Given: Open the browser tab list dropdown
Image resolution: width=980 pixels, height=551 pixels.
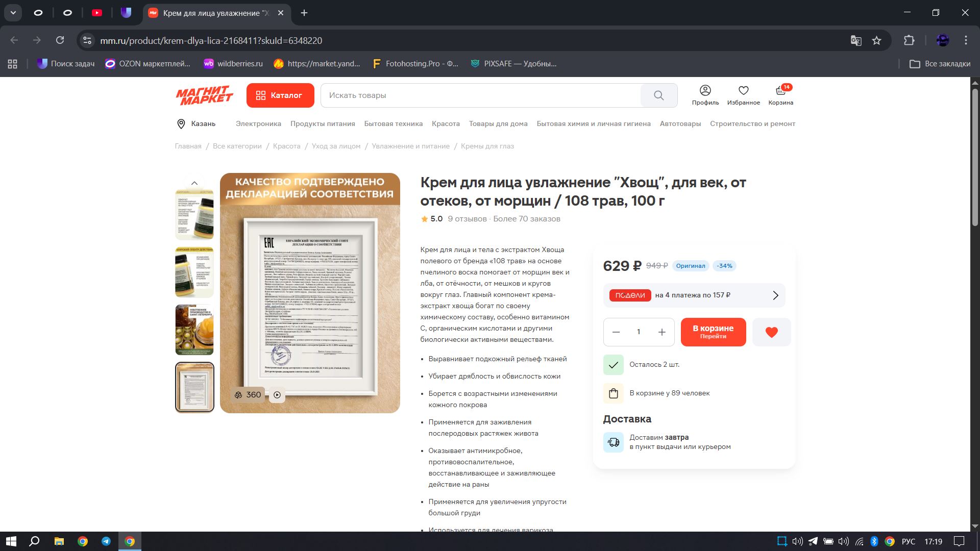Looking at the screenshot, I should point(13,13).
